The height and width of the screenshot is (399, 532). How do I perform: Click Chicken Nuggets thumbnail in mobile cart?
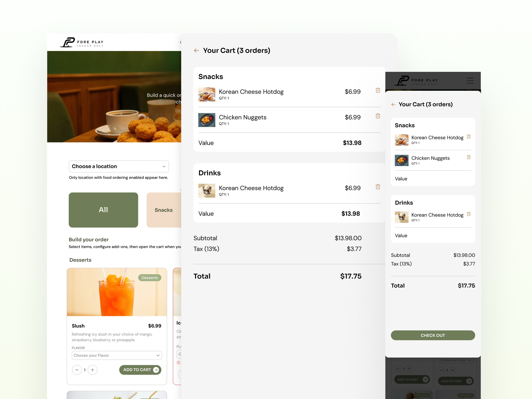[402, 160]
